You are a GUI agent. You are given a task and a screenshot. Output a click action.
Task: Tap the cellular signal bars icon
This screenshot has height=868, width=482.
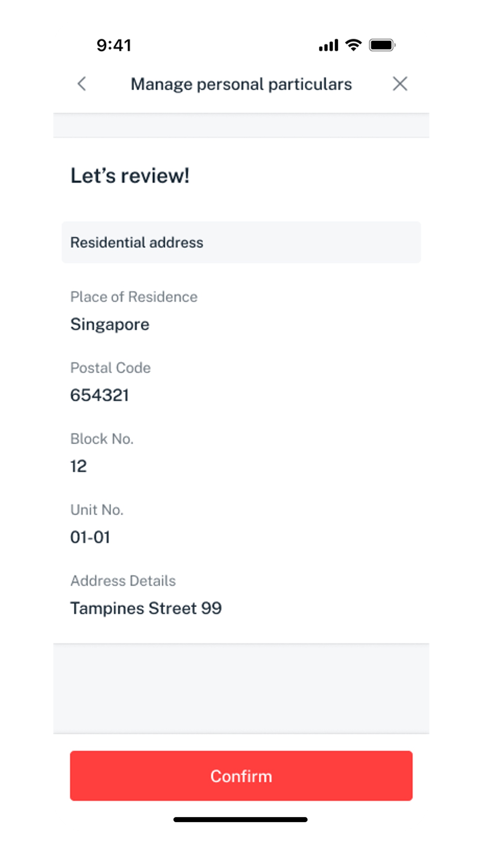click(x=328, y=45)
